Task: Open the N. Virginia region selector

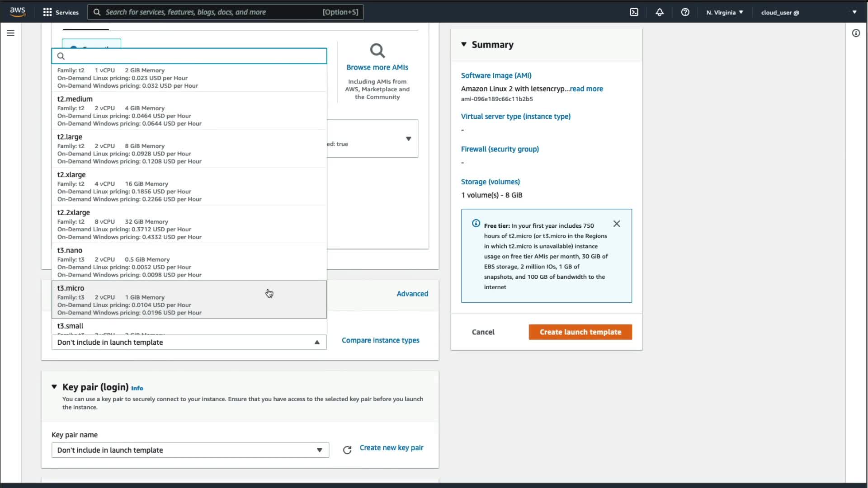Action: [x=725, y=12]
